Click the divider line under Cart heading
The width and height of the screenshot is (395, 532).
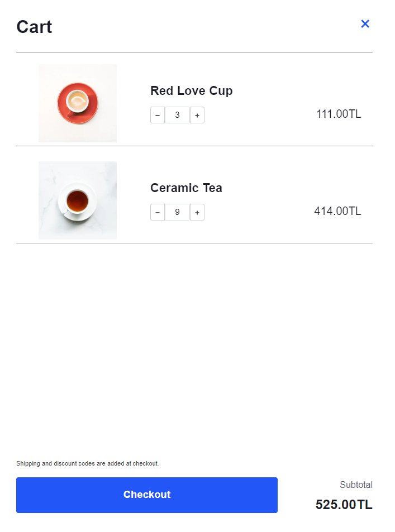pos(194,52)
